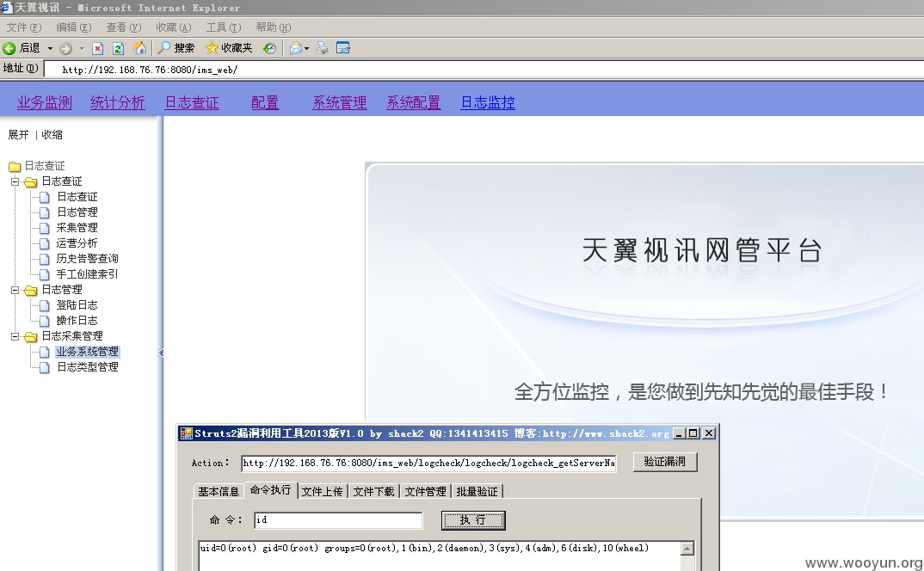
Task: Click the output box scrollbar up arrow
Action: pyautogui.click(x=687, y=549)
